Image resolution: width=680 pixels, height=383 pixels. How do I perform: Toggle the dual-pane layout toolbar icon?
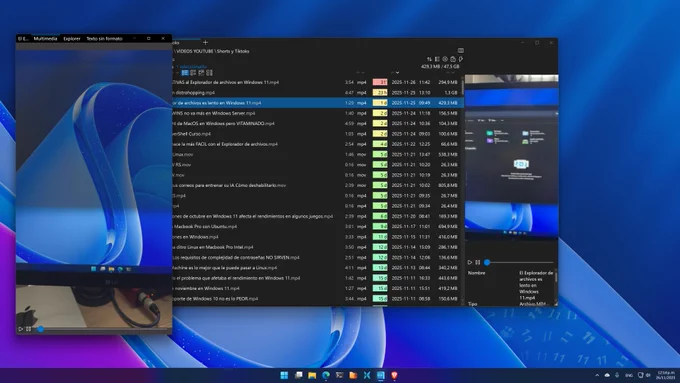click(x=437, y=59)
